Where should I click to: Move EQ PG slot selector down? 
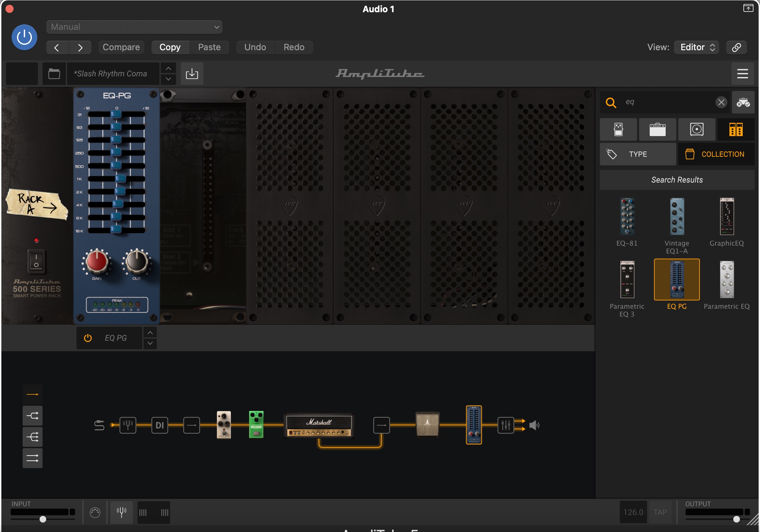click(150, 343)
